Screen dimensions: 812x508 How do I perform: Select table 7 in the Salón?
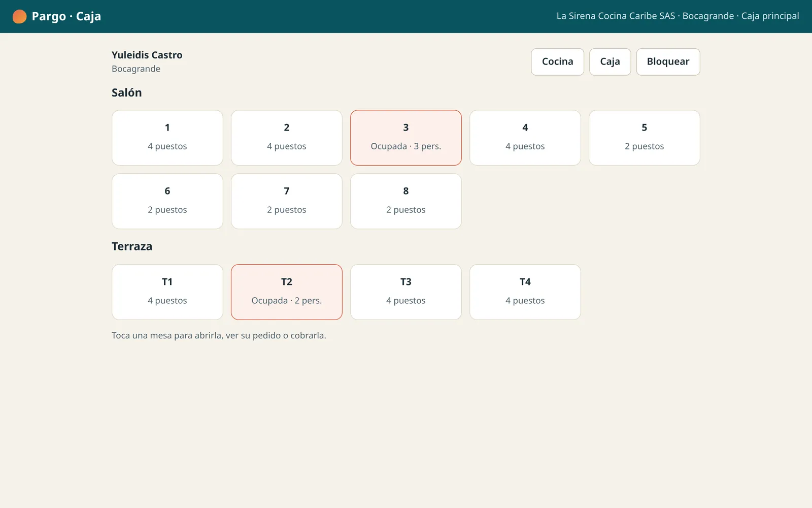[287, 201]
